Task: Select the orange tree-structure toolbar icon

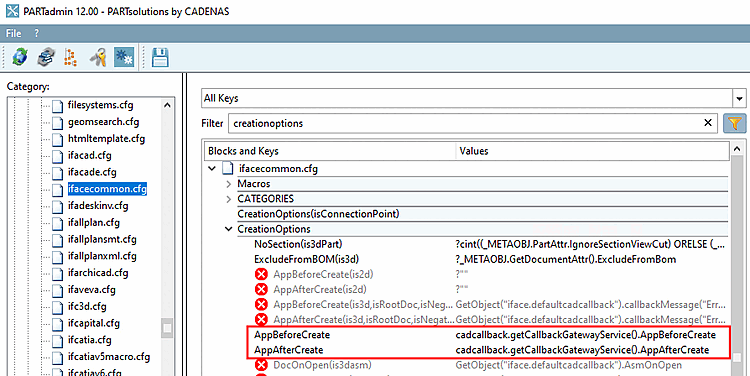Action: click(x=71, y=57)
